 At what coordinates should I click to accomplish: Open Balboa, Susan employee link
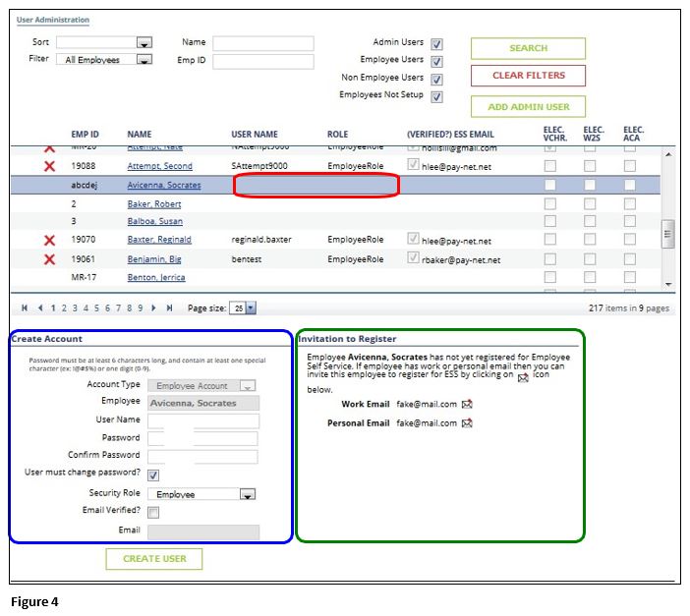pos(155,221)
